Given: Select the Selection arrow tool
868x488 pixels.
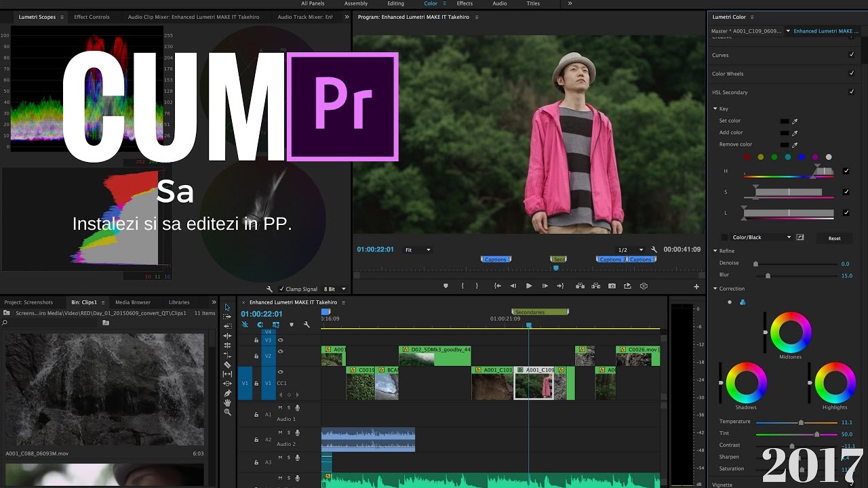Looking at the screenshot, I should 227,307.
